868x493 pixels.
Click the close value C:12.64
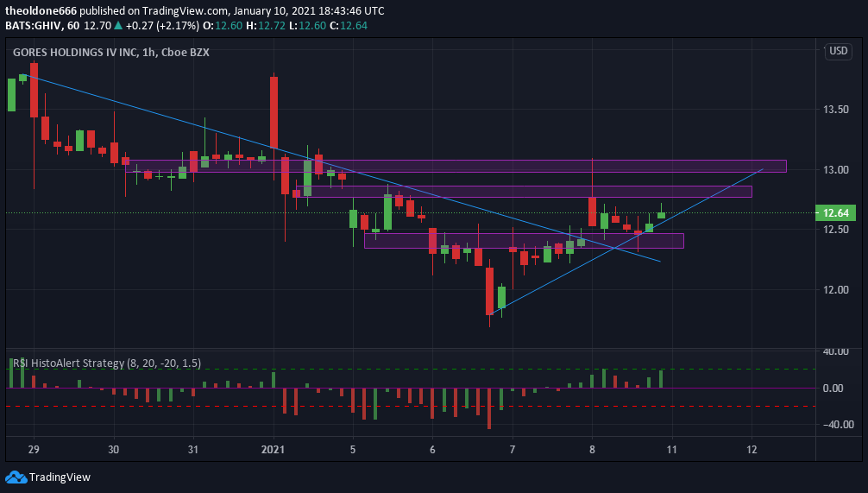pyautogui.click(x=349, y=26)
